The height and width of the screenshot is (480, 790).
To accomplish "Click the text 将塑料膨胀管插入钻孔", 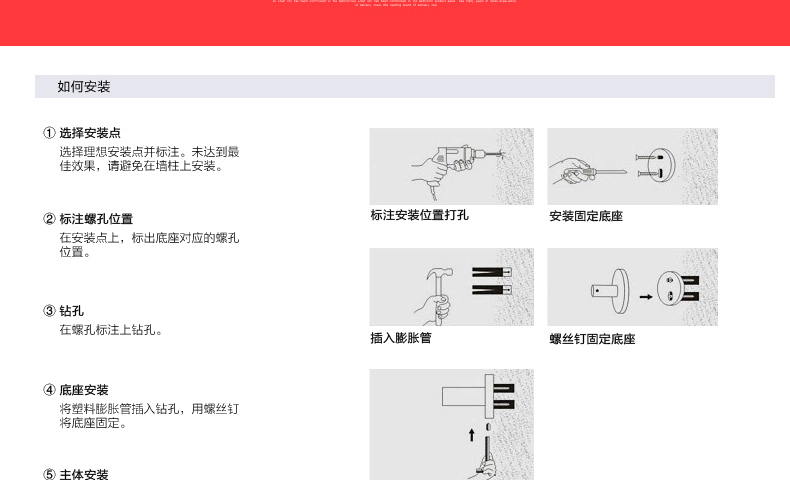I will pyautogui.click(x=119, y=408).
